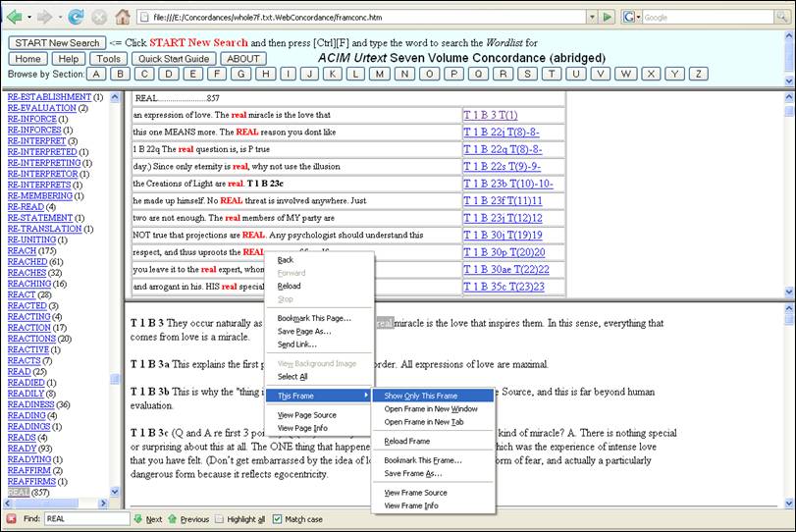Click the browser Forward arrow icon

tap(45, 18)
